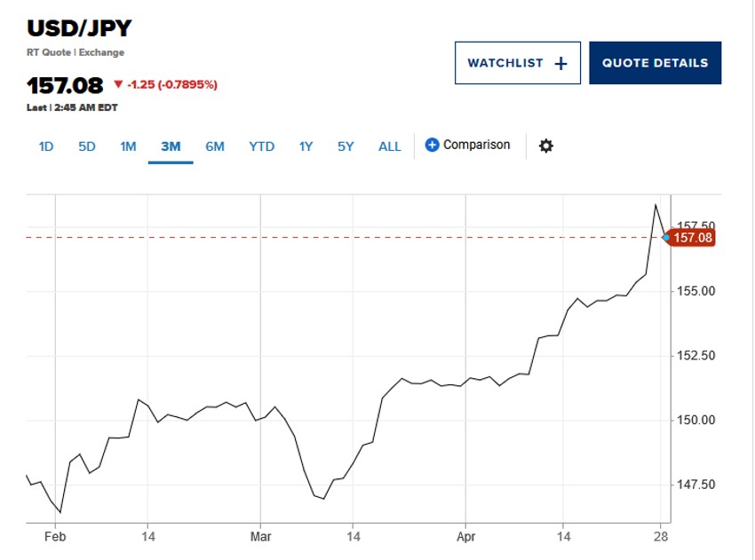Click the Comparison link text
Screen dimensions: 755x560
tap(477, 145)
